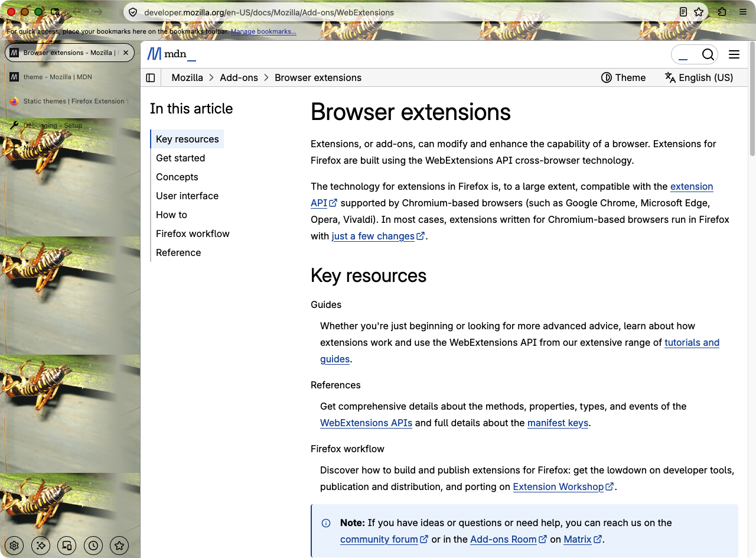Viewport: 756px width, 558px height.
Task: Click Browser extensions in breadcrumb
Action: tap(318, 77)
